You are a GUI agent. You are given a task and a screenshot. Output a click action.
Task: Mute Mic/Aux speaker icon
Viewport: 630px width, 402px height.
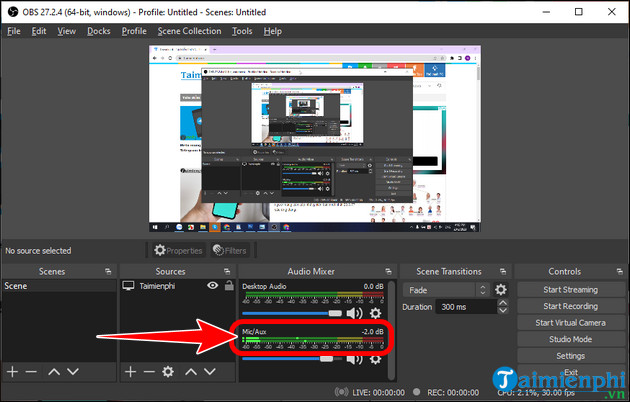click(354, 359)
